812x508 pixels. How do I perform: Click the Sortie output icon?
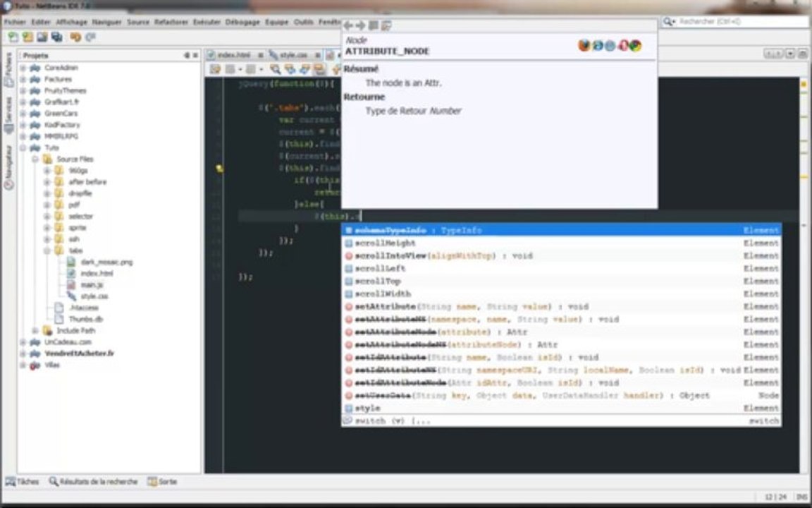[152, 482]
